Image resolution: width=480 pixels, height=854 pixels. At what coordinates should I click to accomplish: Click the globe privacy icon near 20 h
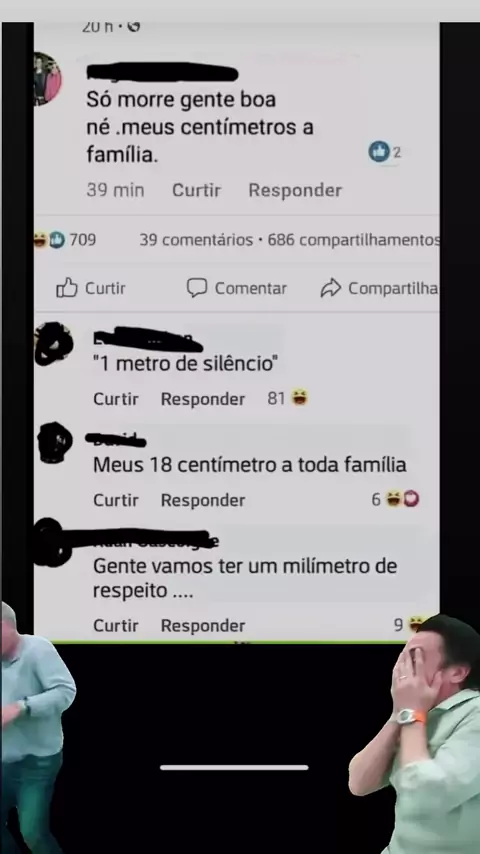[133, 26]
